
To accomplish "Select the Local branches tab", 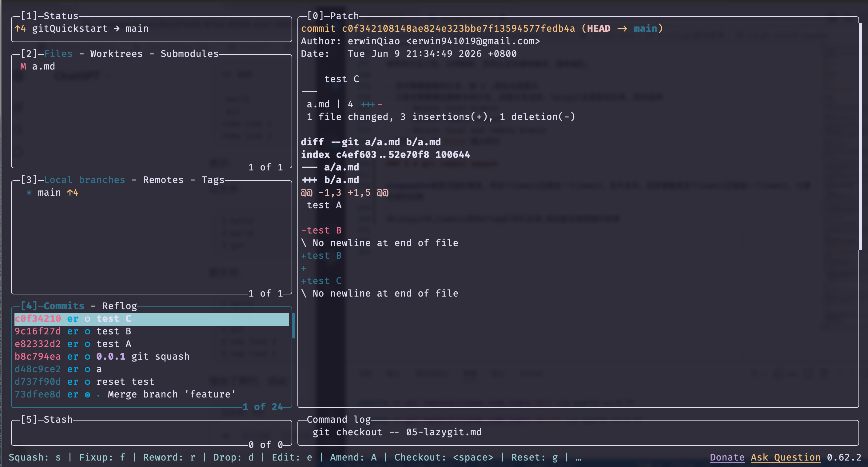I will click(x=85, y=180).
